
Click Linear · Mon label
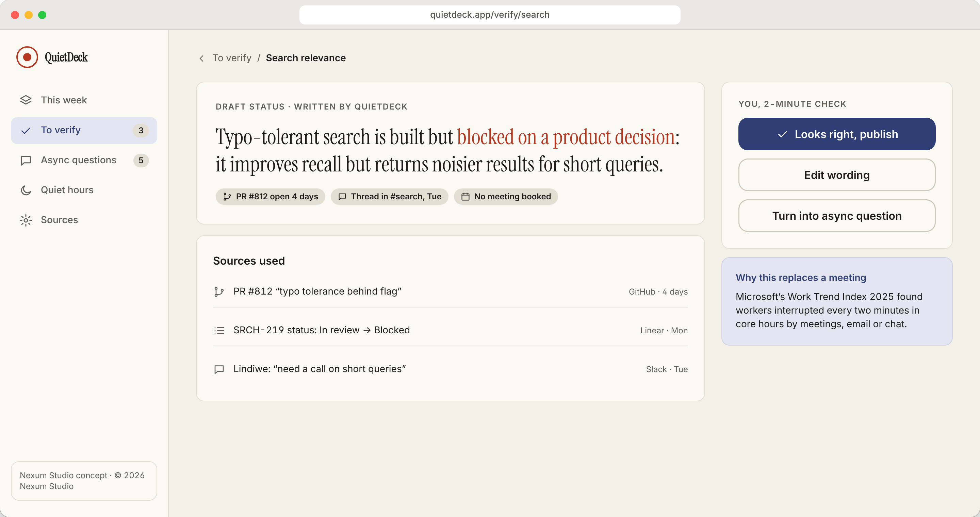664,331
